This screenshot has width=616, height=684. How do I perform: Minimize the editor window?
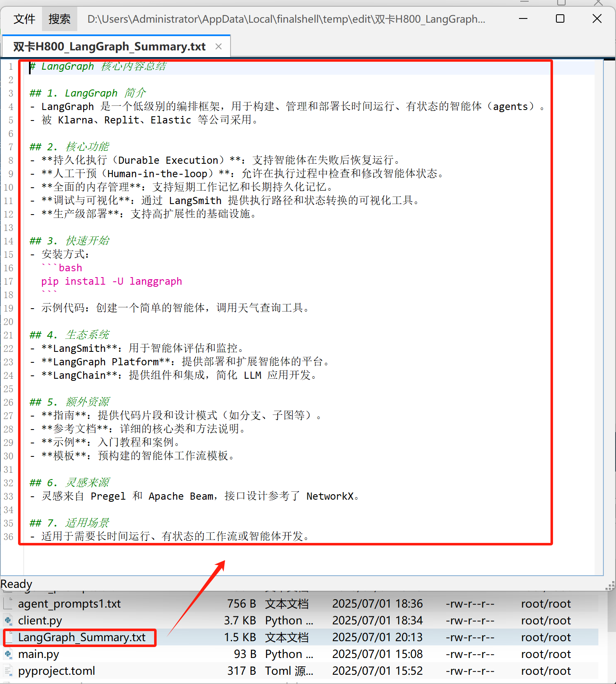click(523, 18)
